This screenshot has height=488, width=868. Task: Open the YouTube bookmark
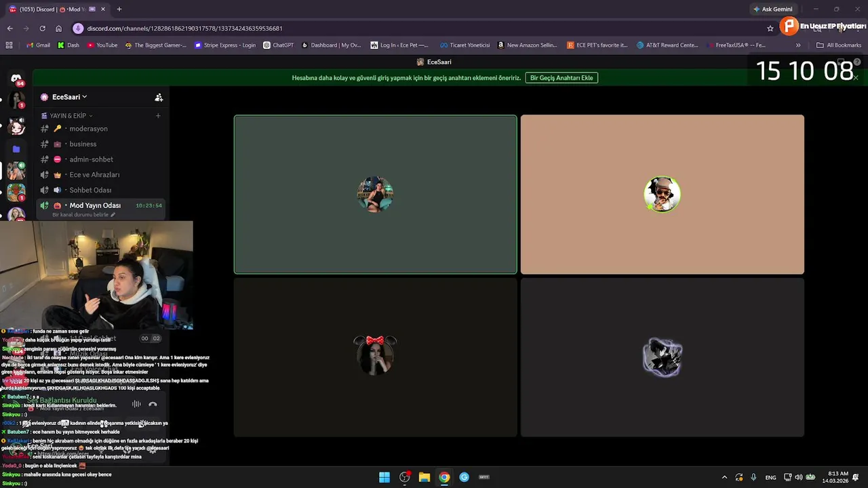[x=102, y=45]
